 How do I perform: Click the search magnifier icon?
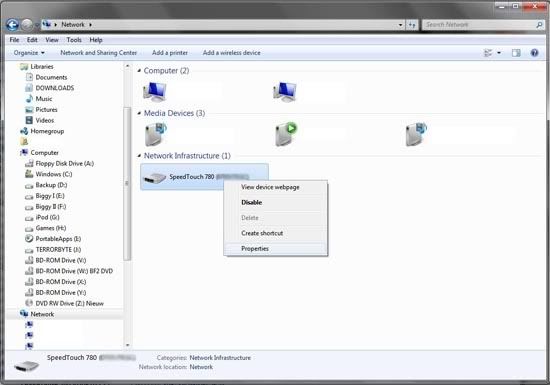[539, 25]
